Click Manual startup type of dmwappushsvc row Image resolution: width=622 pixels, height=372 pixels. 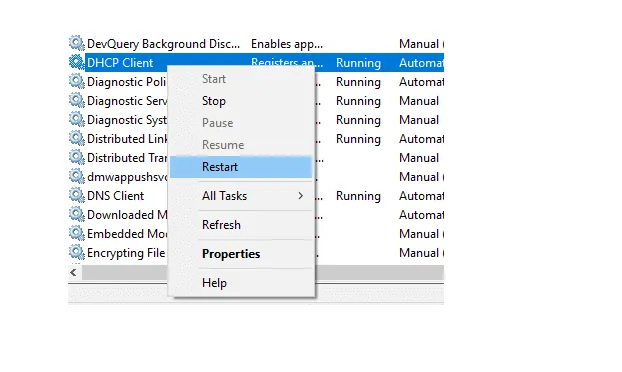tap(421, 177)
